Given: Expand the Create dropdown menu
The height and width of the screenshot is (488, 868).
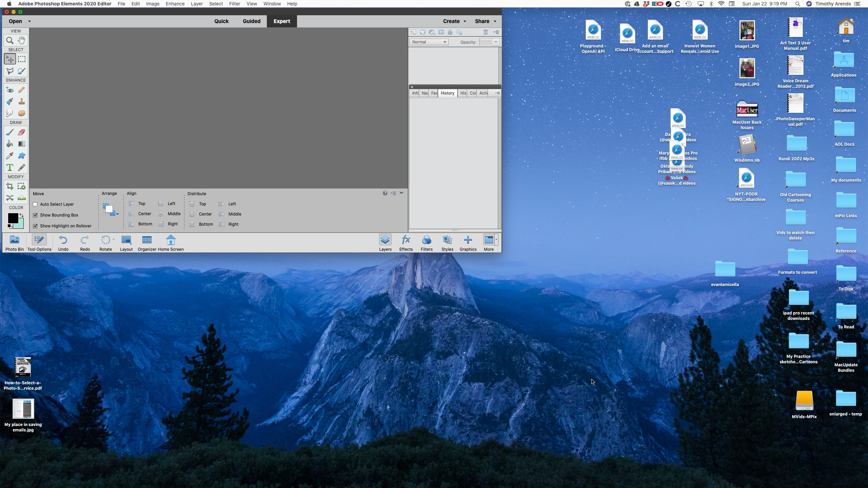Looking at the screenshot, I should [454, 21].
